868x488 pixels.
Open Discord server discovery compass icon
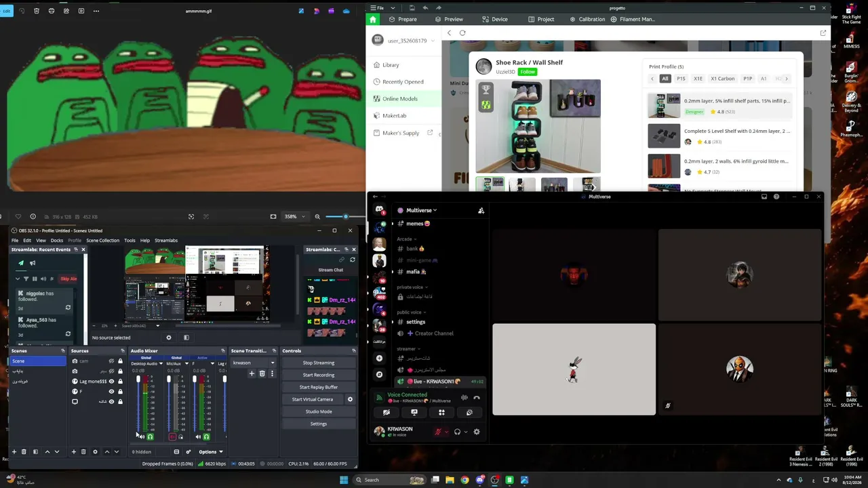pyautogui.click(x=379, y=374)
